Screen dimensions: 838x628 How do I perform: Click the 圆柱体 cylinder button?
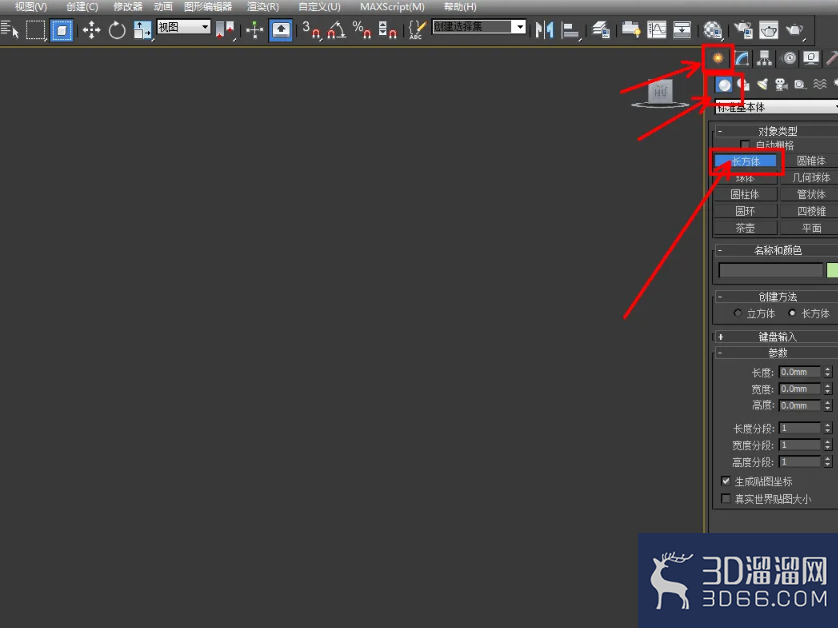[745, 194]
